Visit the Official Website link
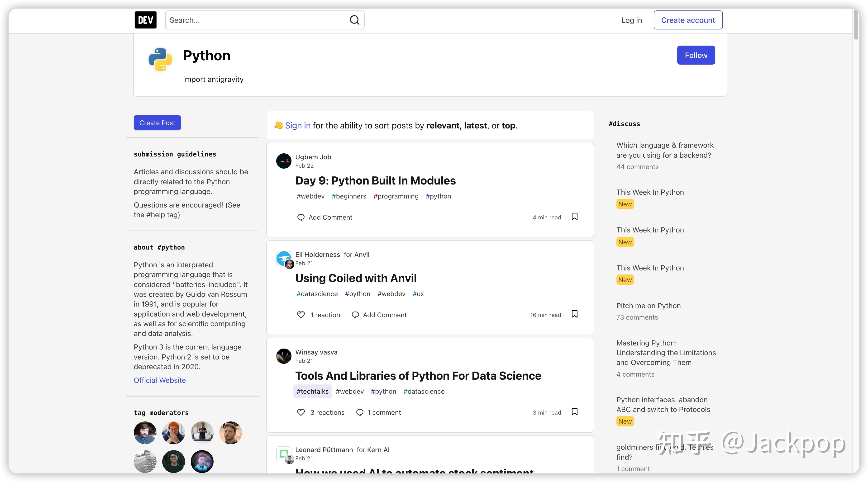This screenshot has height=482, width=868. (x=160, y=380)
